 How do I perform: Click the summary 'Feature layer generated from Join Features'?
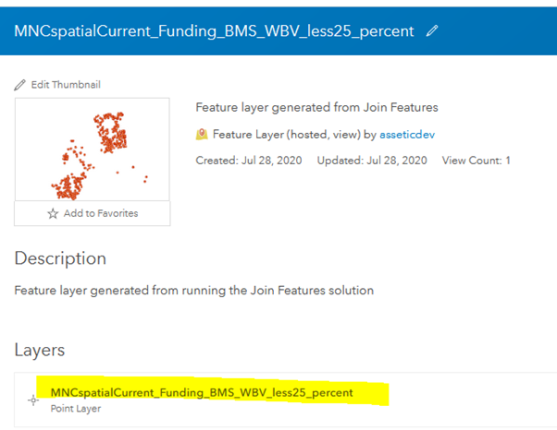(317, 107)
